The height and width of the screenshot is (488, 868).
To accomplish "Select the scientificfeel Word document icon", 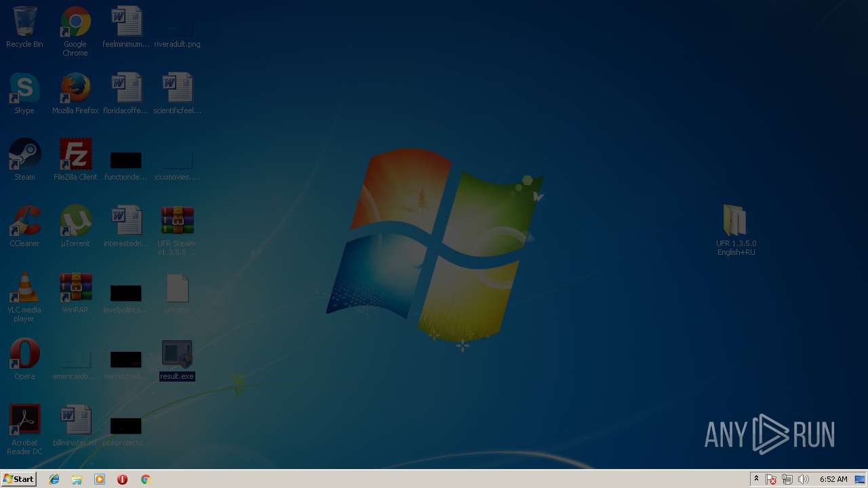I will (x=177, y=94).
